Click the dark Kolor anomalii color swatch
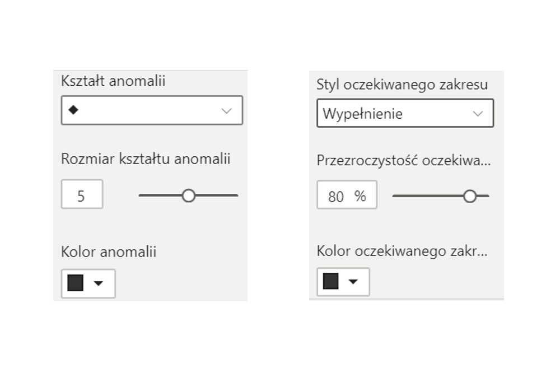 click(76, 283)
